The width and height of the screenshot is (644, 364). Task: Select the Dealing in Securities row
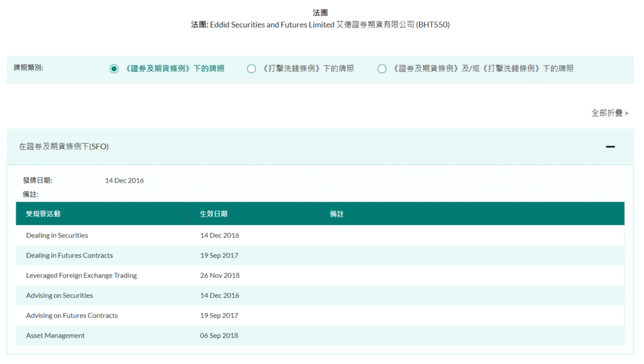[57, 236]
